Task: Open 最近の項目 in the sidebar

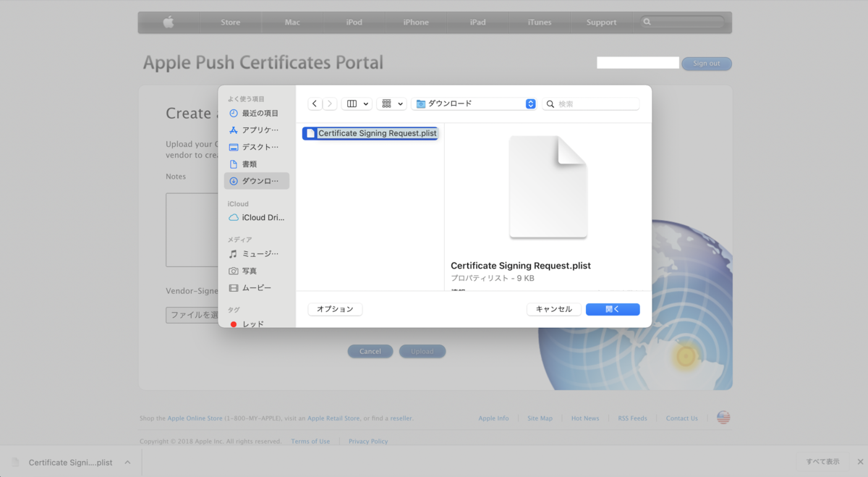Action: 257,113
